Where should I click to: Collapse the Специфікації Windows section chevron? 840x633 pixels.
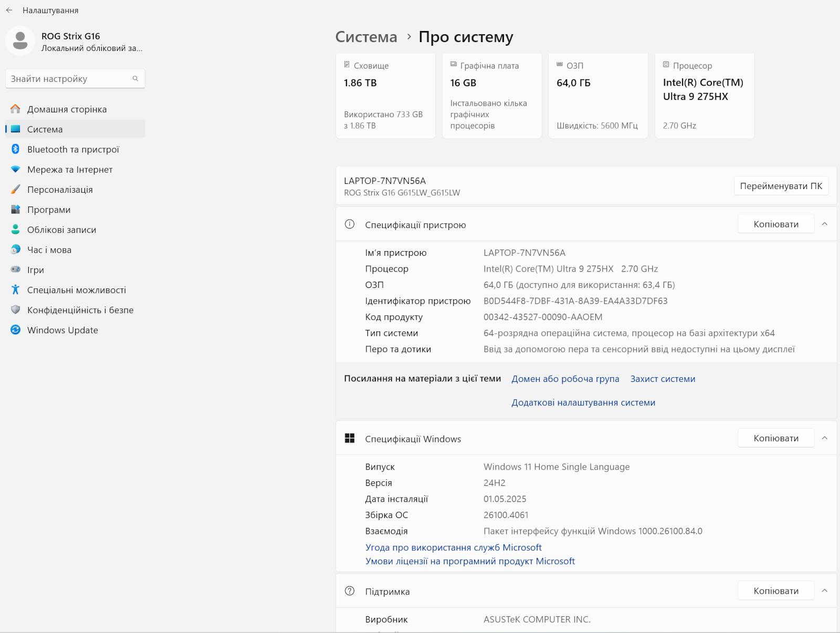[x=825, y=438]
